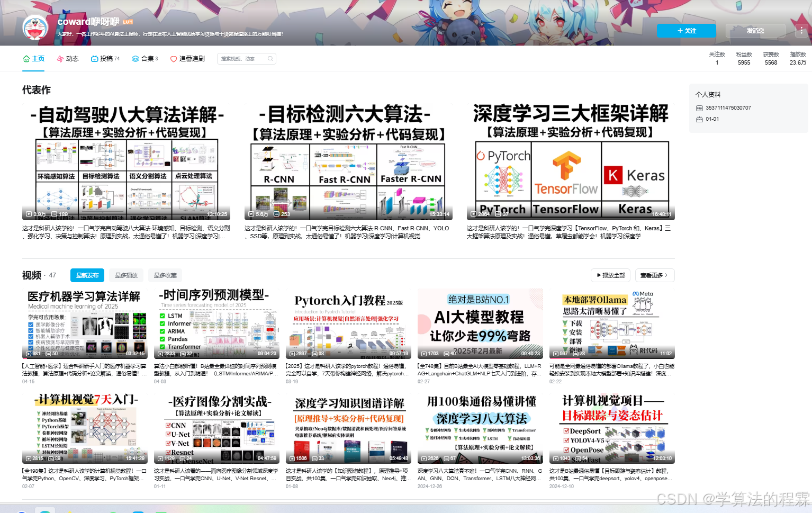Open the 动态 tab

point(68,59)
